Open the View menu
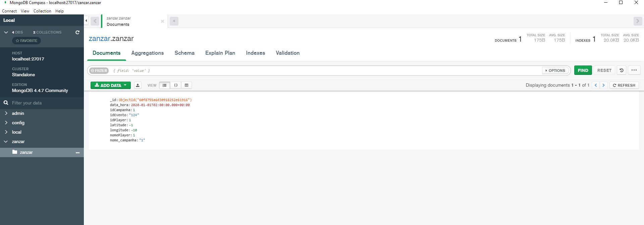 25,11
